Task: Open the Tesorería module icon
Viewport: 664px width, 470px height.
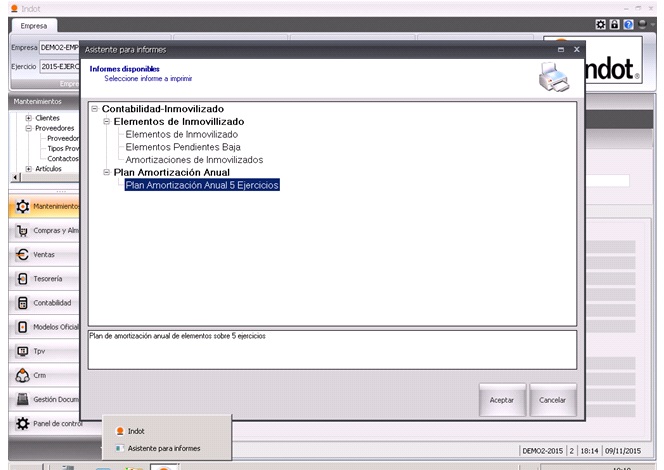Action: tap(22, 278)
